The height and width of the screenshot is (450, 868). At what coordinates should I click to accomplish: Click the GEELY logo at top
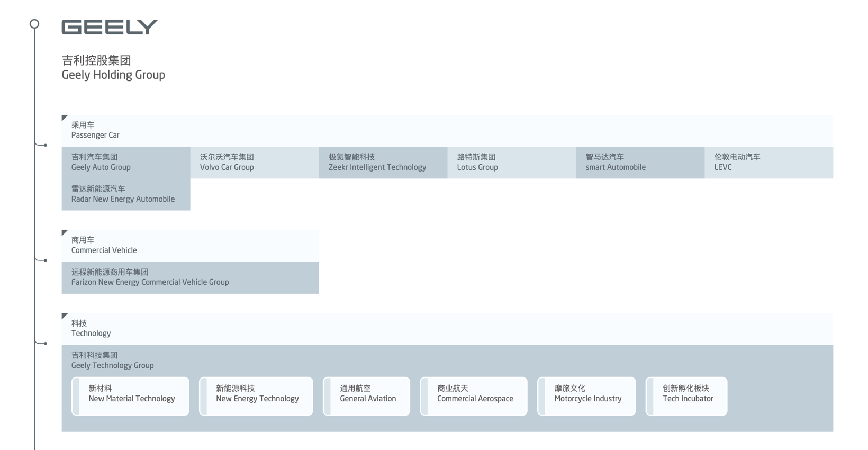110,27
